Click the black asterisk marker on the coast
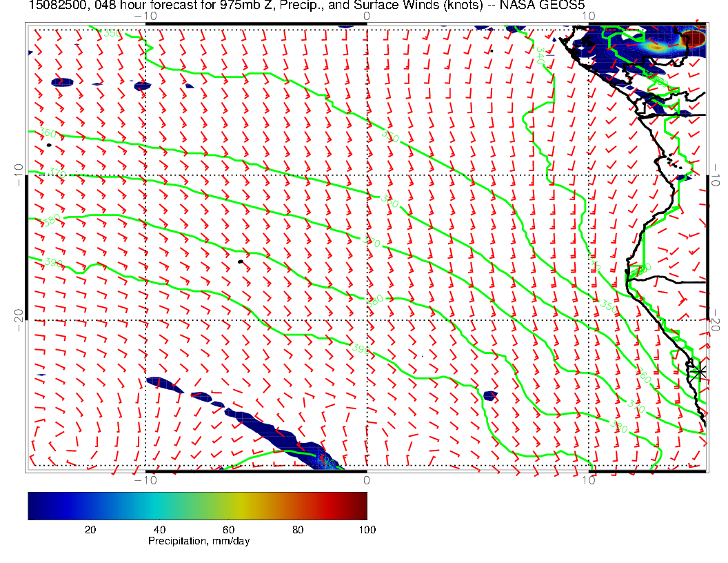This screenshot has width=728, height=563. pos(700,372)
